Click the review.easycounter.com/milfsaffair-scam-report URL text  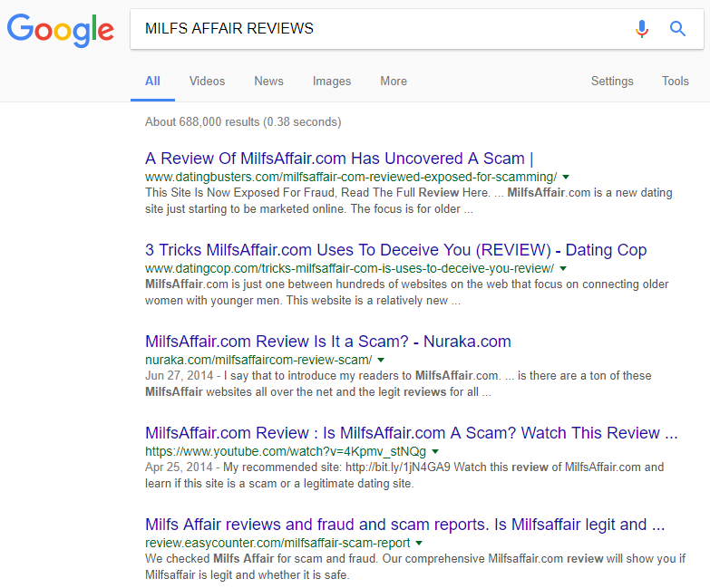(x=277, y=543)
